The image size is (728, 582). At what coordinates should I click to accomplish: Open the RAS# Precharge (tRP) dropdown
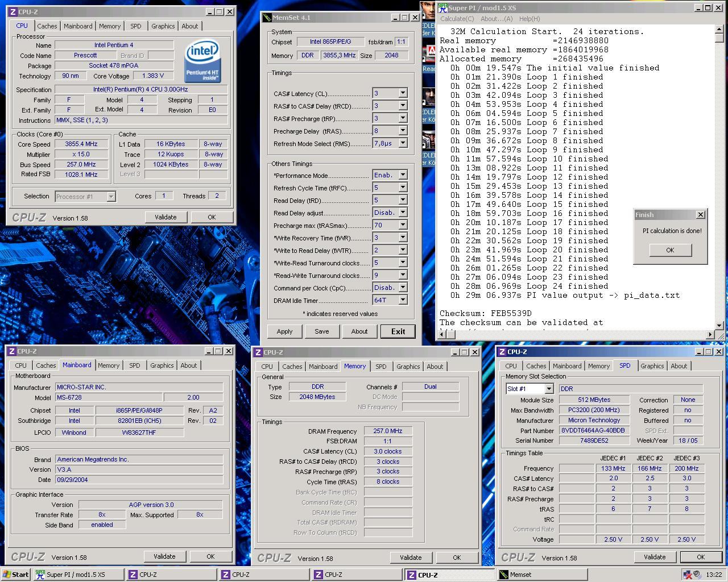point(403,118)
